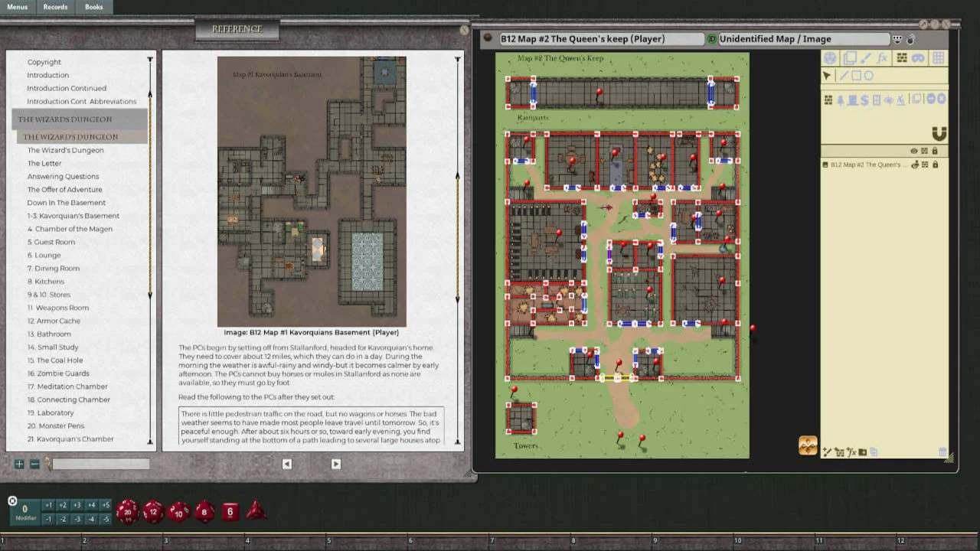Collapse The Wizards Dungeon chapter heading
The height and width of the screenshot is (551, 980).
[65, 119]
